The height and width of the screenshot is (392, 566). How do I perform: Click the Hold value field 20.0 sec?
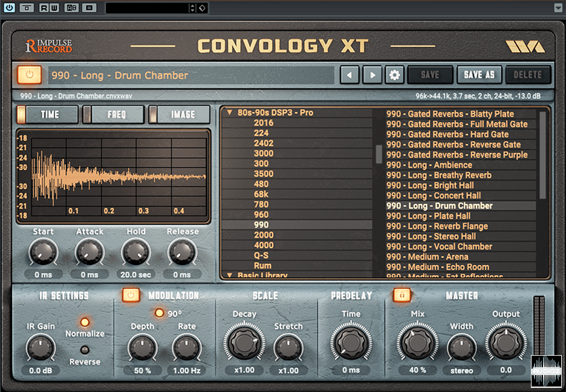pyautogui.click(x=135, y=275)
